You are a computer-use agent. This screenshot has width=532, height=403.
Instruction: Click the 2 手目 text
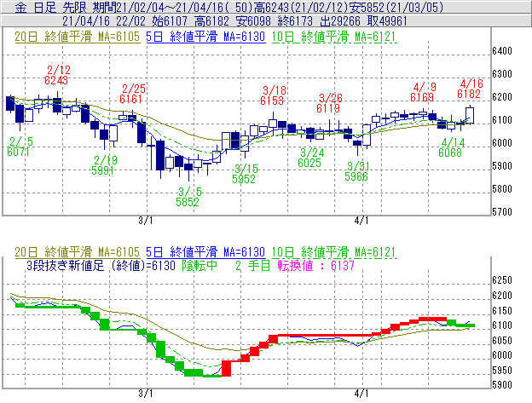pyautogui.click(x=252, y=265)
